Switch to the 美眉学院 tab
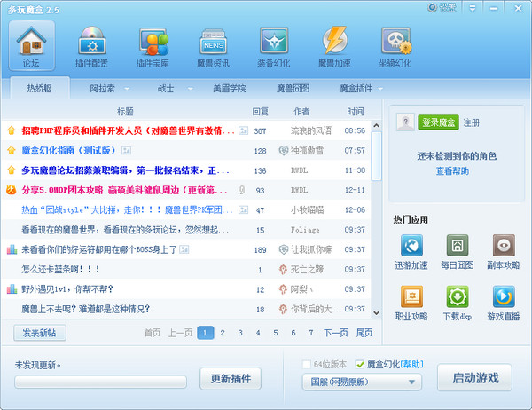The width and height of the screenshot is (532, 410). point(229,89)
